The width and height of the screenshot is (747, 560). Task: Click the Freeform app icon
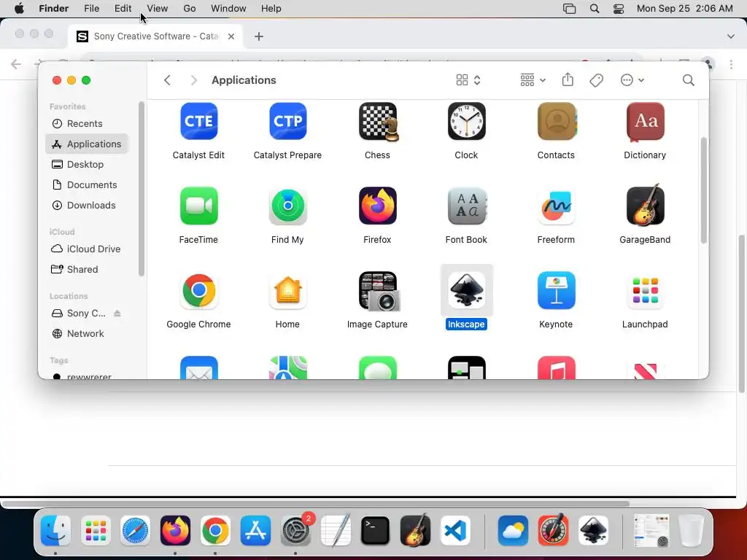(x=556, y=206)
